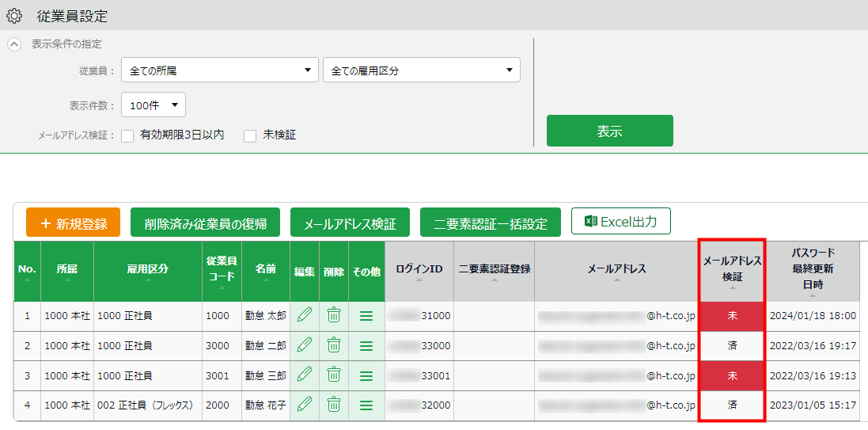Click the trash icon for 勤怠 二郎
This screenshot has width=868, height=430.
[334, 345]
